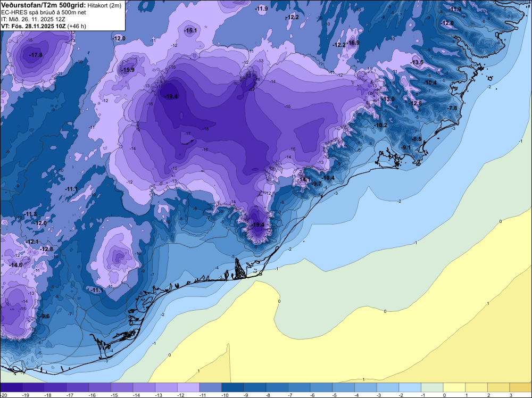
Task: Select legend swatch between 2 and 3
Action: tap(498, 387)
